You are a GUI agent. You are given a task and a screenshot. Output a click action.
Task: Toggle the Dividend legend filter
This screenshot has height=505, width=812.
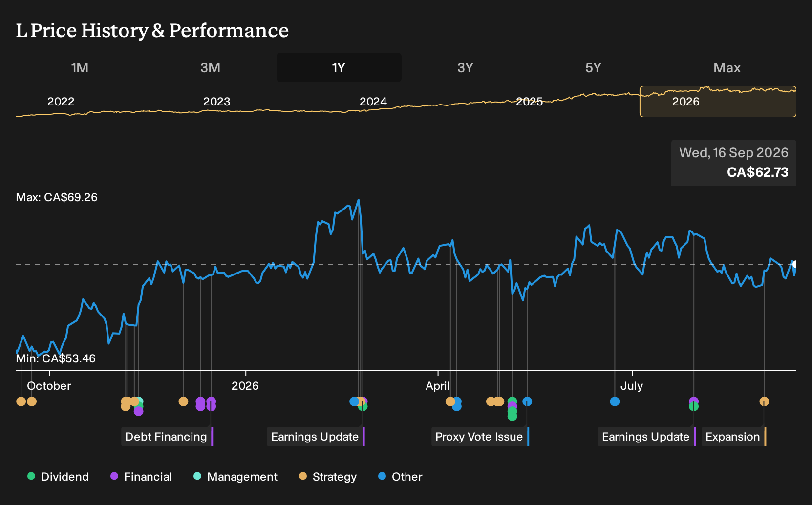point(58,477)
